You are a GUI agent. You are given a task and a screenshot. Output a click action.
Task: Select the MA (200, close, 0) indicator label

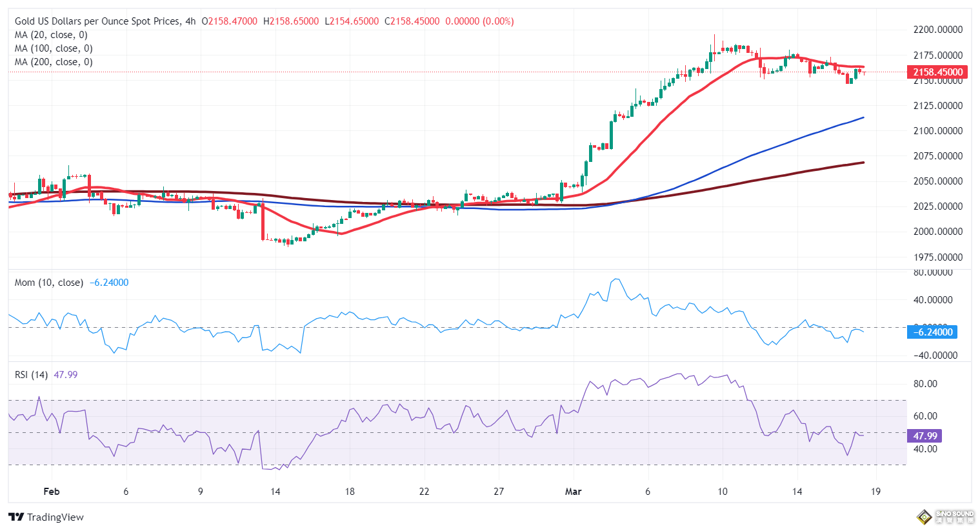pos(54,62)
